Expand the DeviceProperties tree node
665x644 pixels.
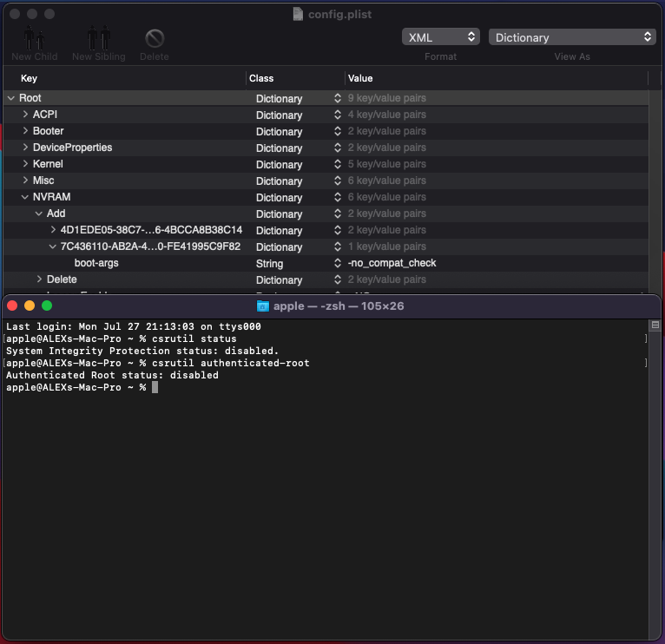point(25,148)
